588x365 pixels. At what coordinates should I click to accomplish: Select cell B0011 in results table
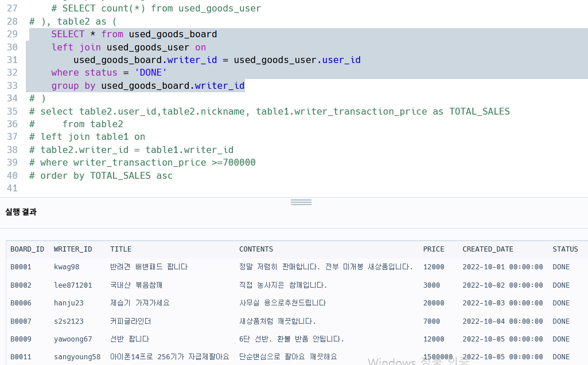pyautogui.click(x=21, y=357)
